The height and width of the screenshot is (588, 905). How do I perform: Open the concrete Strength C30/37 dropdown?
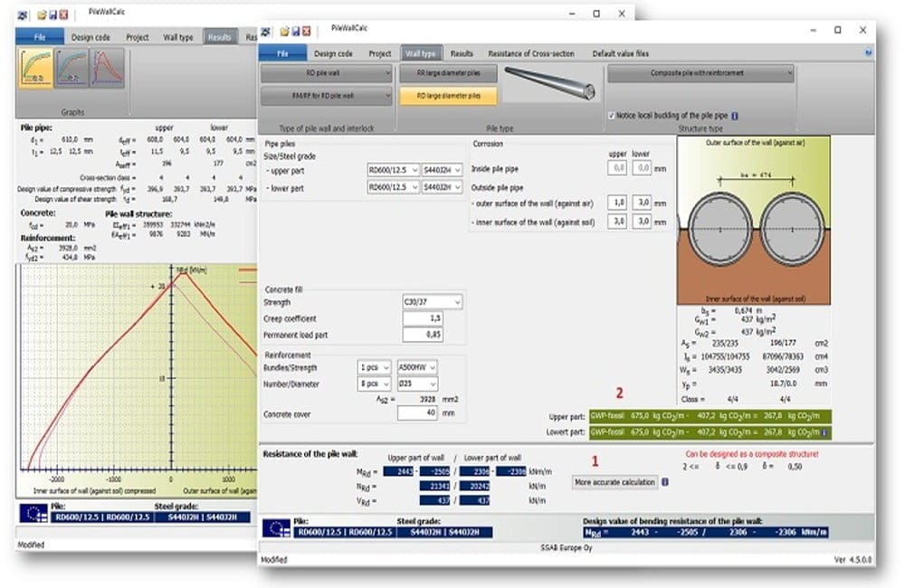coord(433,301)
